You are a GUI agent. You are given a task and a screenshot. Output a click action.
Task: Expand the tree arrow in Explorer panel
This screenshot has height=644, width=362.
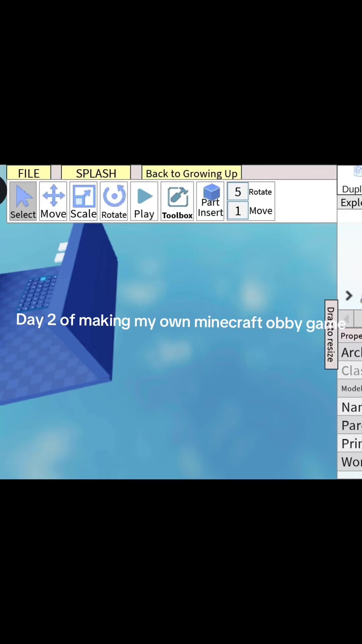pos(349,296)
